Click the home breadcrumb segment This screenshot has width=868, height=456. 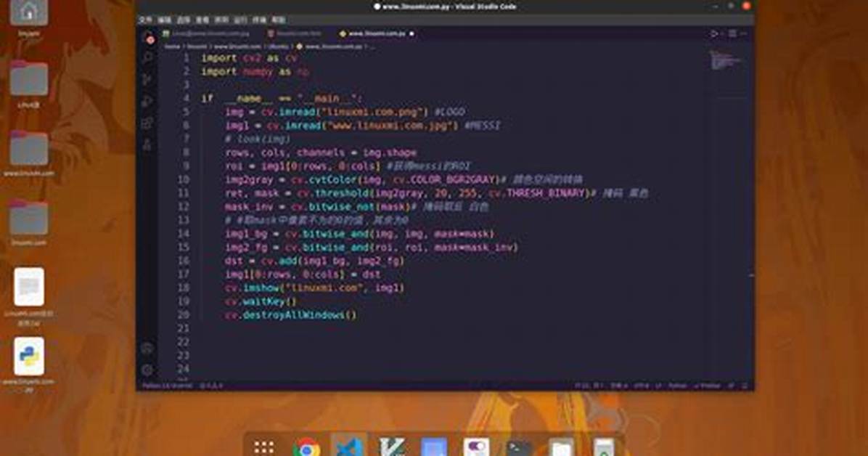pyautogui.click(x=172, y=47)
